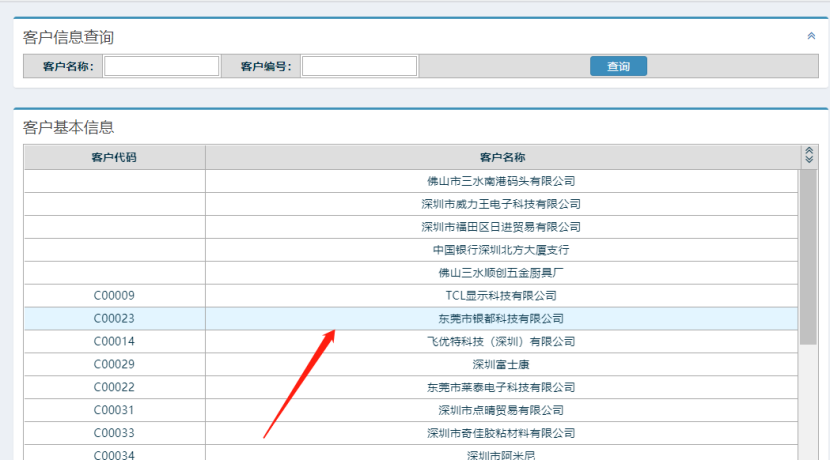Select the 深圳富士康 row

501,365
